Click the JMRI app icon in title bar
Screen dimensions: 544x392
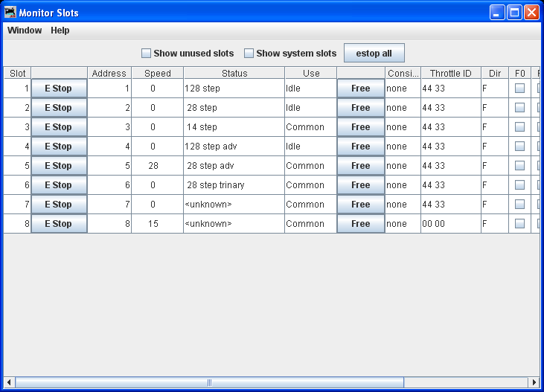(x=10, y=13)
